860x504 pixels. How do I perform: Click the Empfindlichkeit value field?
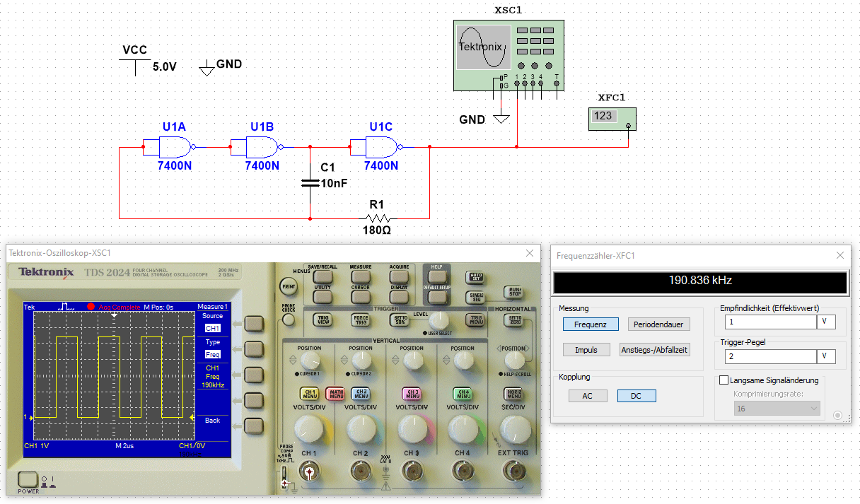coord(771,322)
